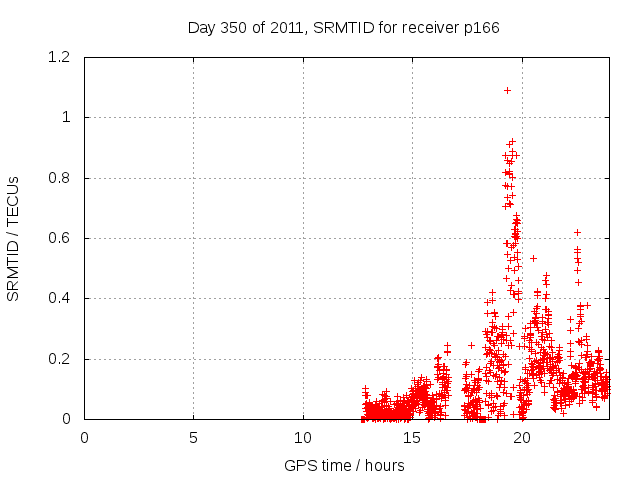Click the x-axis tick label 10
This screenshot has height=480, width=640.
[303, 437]
